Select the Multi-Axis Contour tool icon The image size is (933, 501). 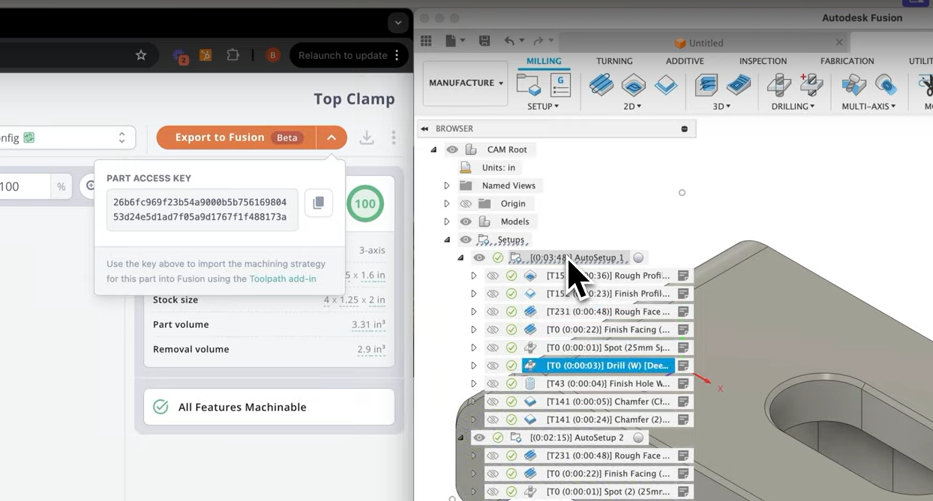[885, 85]
